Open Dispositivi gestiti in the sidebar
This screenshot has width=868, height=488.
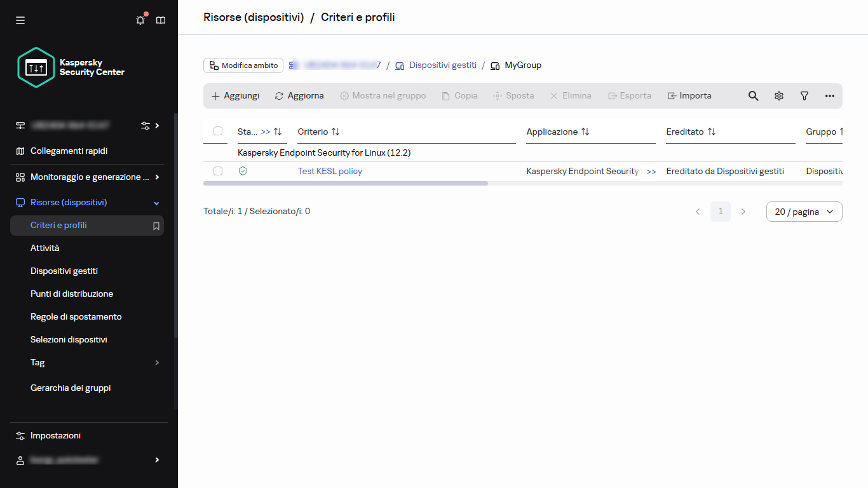pos(64,271)
